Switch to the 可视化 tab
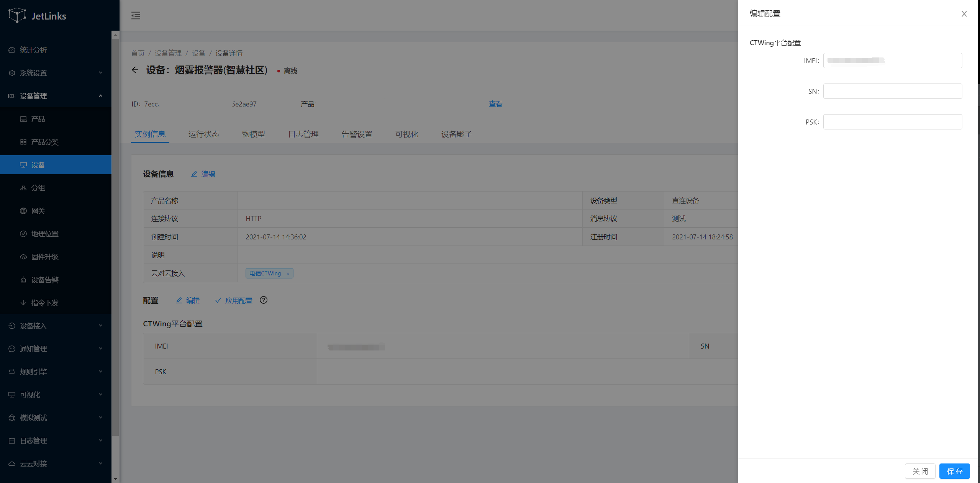The image size is (980, 483). tap(407, 134)
